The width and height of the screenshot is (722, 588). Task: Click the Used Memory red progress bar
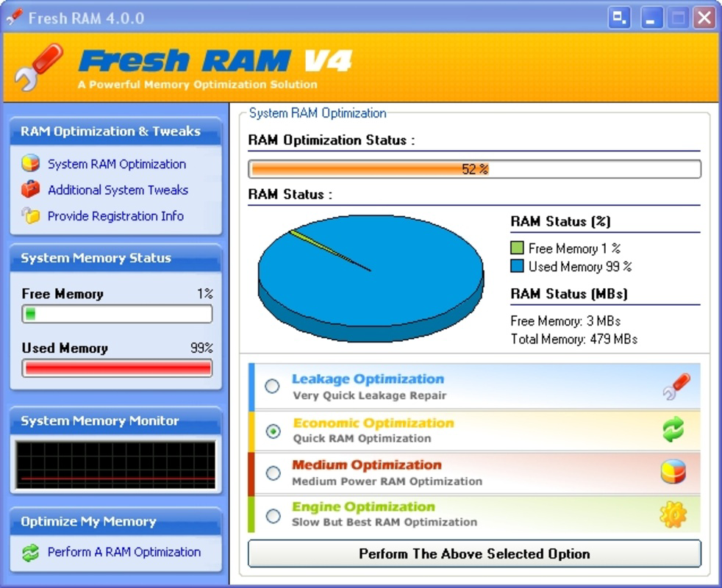coord(117,368)
